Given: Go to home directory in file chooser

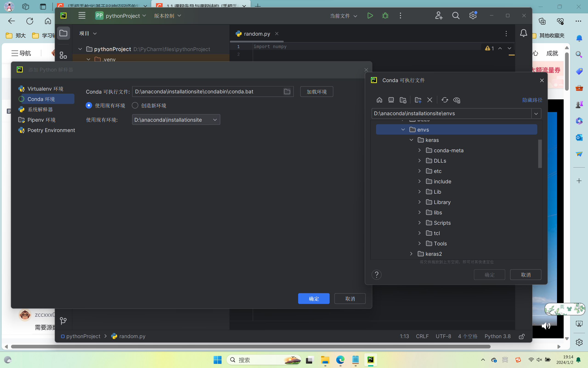Looking at the screenshot, I should coord(379,100).
